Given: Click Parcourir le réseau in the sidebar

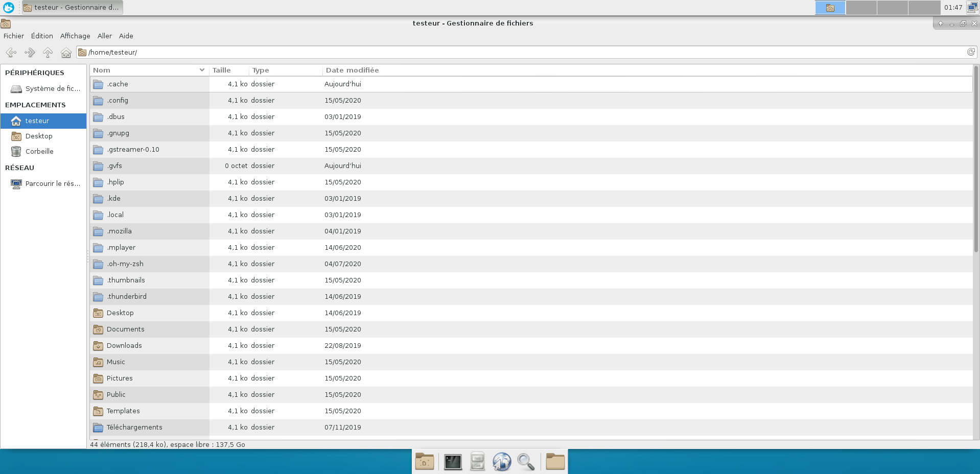Looking at the screenshot, I should click(53, 183).
